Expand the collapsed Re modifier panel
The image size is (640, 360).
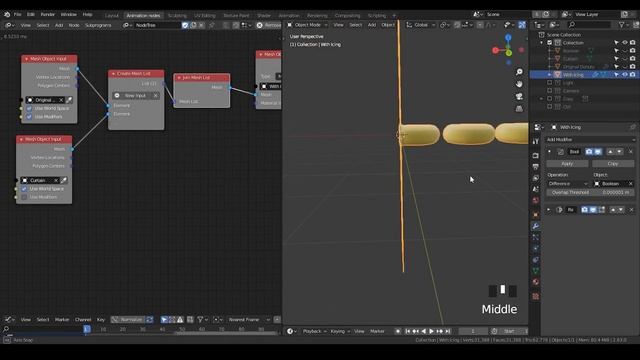point(549,210)
